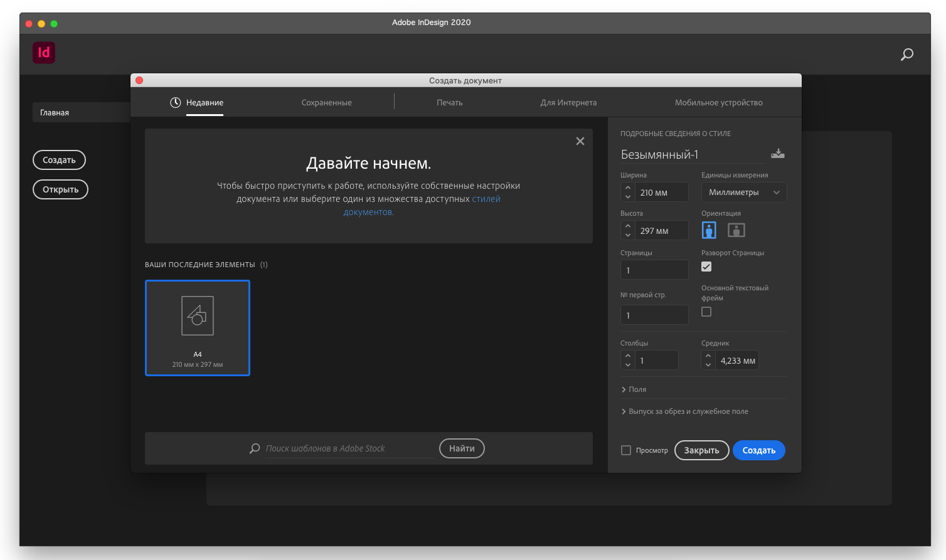Screen dimensions: 946x560
Task: Click the save document preset icon
Action: pyautogui.click(x=777, y=154)
